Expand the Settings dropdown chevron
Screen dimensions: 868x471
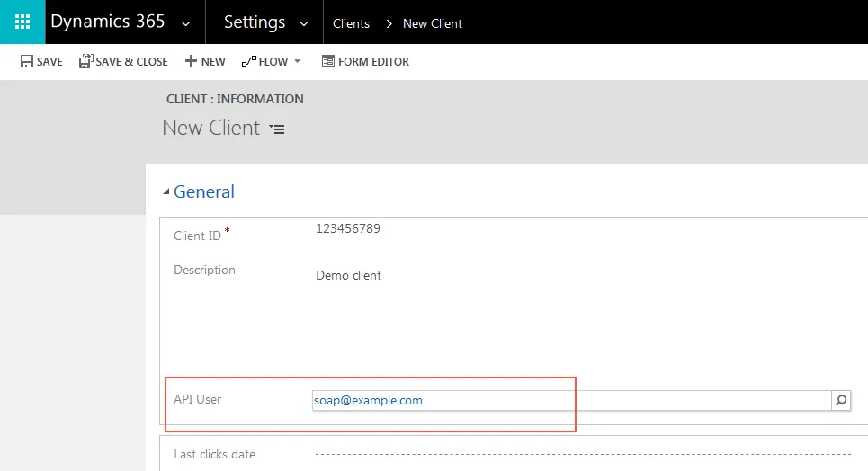click(x=303, y=23)
